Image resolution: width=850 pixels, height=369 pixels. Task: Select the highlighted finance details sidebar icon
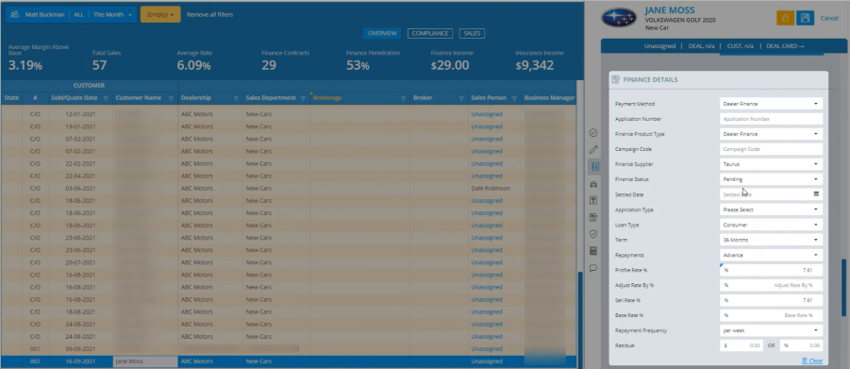594,166
